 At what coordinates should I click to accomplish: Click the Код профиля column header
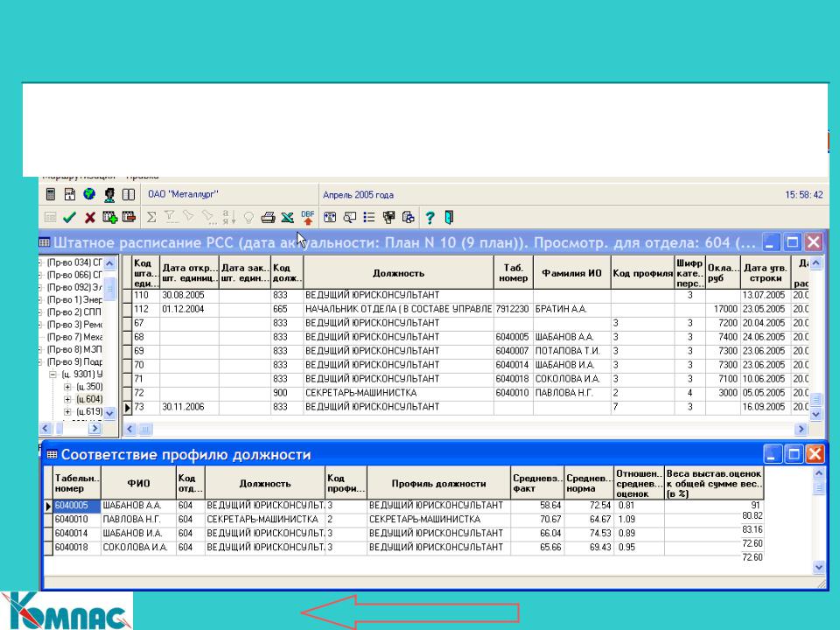642,273
